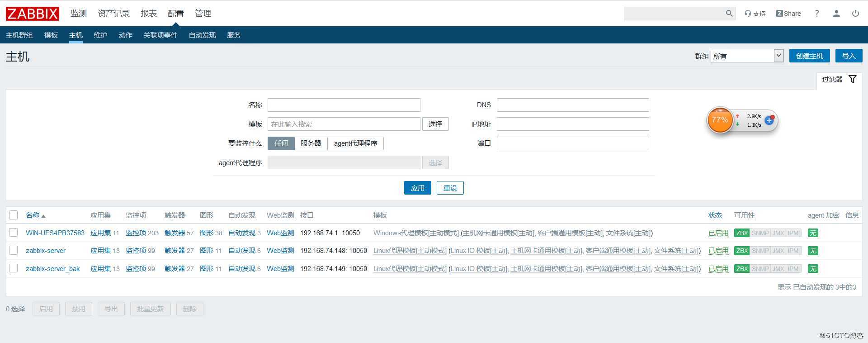Click the orange 77% floating widget

(720, 120)
